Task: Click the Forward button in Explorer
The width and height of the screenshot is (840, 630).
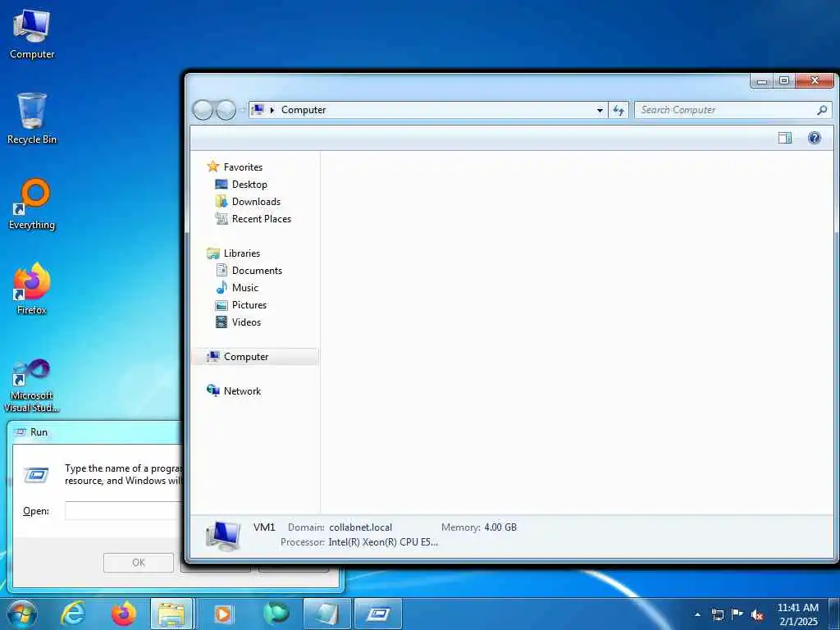Action: tap(226, 111)
